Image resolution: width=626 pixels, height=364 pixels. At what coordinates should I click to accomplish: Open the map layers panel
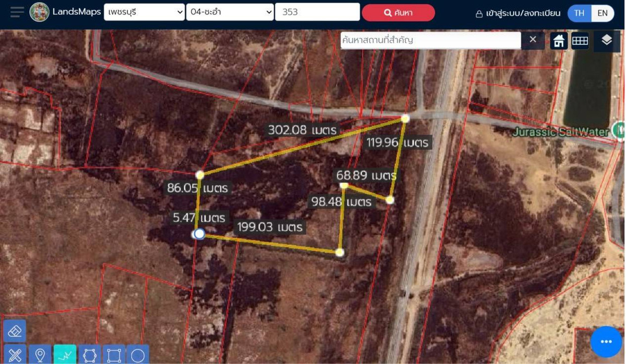606,40
